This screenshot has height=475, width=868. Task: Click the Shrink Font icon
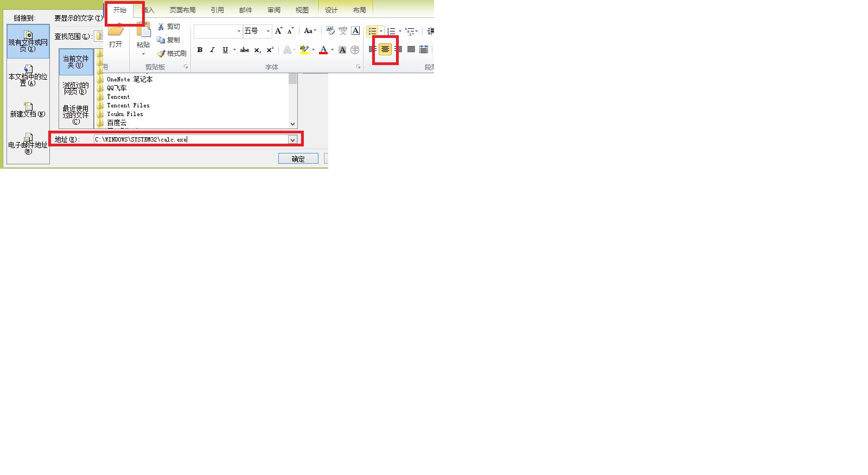[x=291, y=31]
